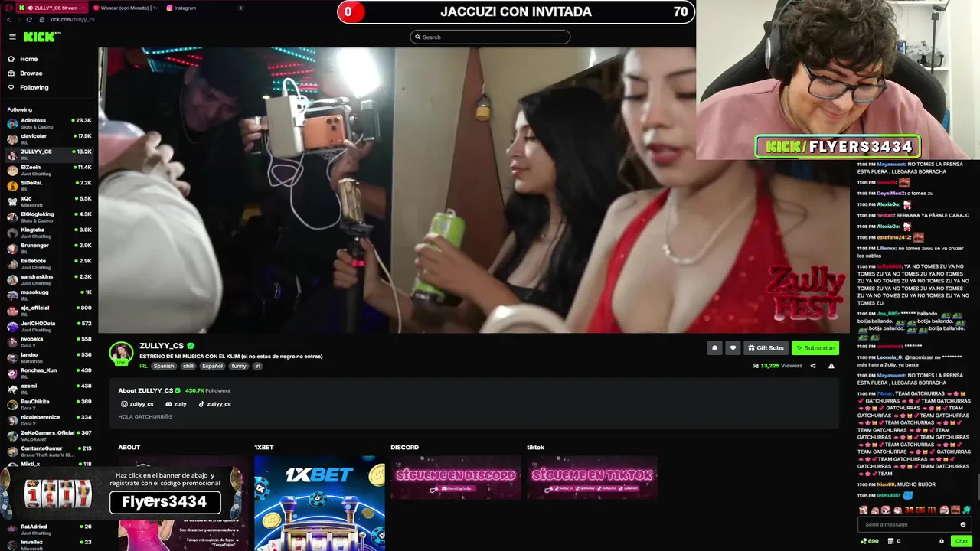
Task: Switch to the Instagram tab
Action: [x=181, y=8]
